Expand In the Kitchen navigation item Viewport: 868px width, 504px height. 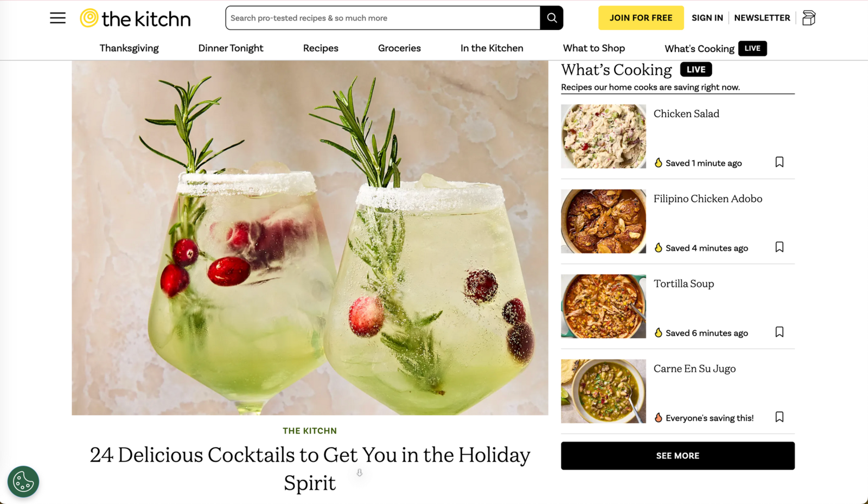pos(492,48)
